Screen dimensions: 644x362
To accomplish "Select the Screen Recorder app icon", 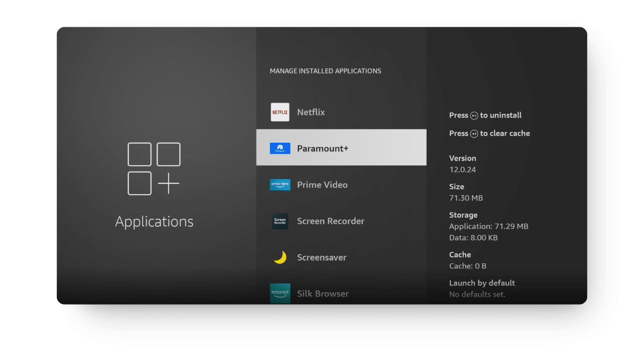I will [280, 221].
